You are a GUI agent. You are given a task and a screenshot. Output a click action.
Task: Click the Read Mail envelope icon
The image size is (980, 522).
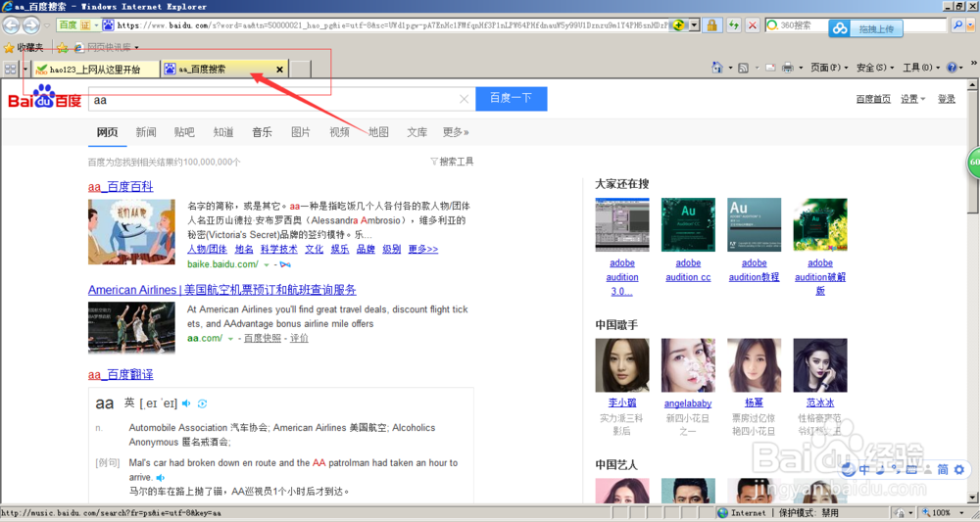(770, 68)
